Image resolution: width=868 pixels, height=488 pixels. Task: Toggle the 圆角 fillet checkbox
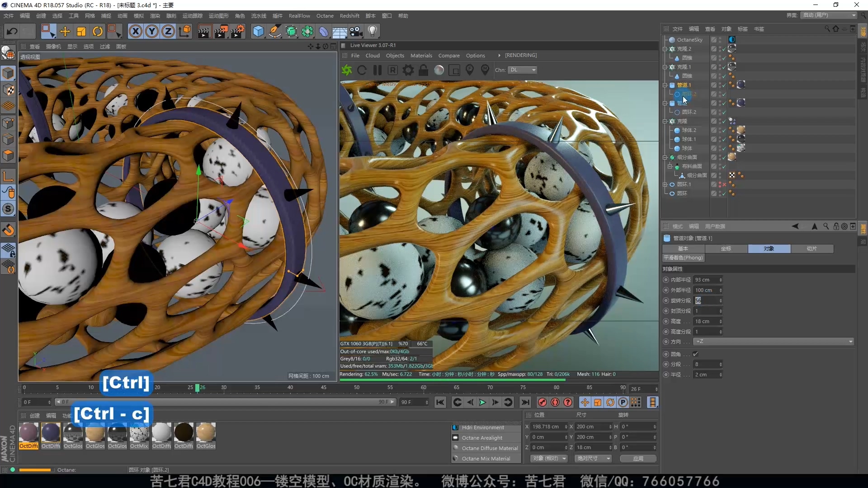click(x=695, y=354)
